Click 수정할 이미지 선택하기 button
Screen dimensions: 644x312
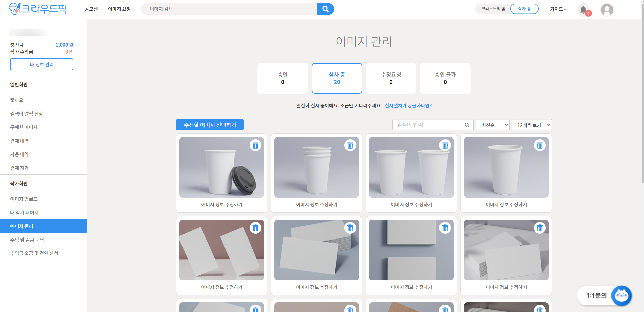tap(210, 125)
